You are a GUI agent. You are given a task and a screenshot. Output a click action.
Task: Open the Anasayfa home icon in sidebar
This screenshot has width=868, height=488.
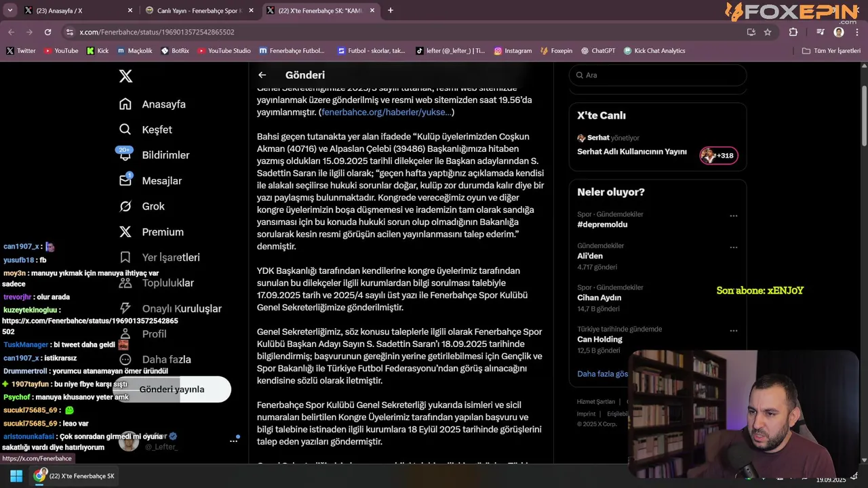point(125,104)
